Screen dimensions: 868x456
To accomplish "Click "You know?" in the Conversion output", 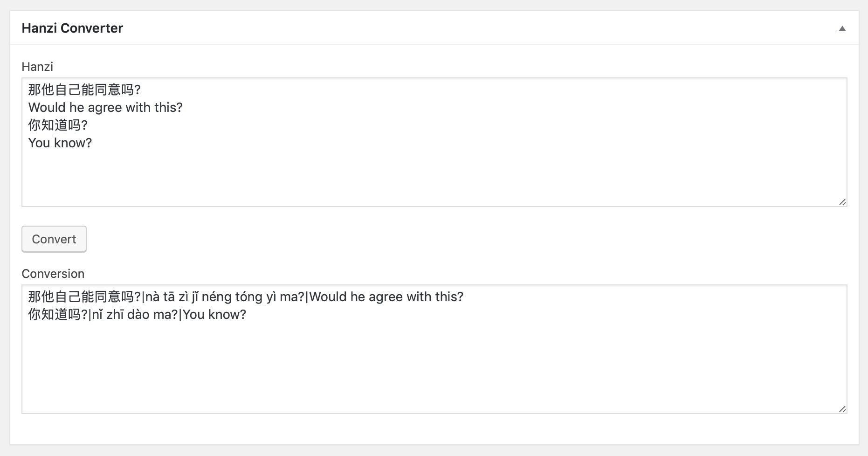I will pyautogui.click(x=214, y=314).
